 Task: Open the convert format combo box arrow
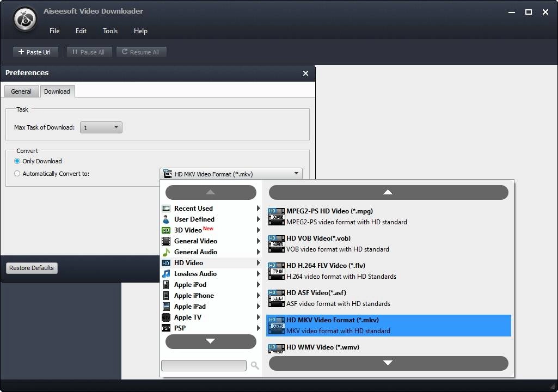296,173
